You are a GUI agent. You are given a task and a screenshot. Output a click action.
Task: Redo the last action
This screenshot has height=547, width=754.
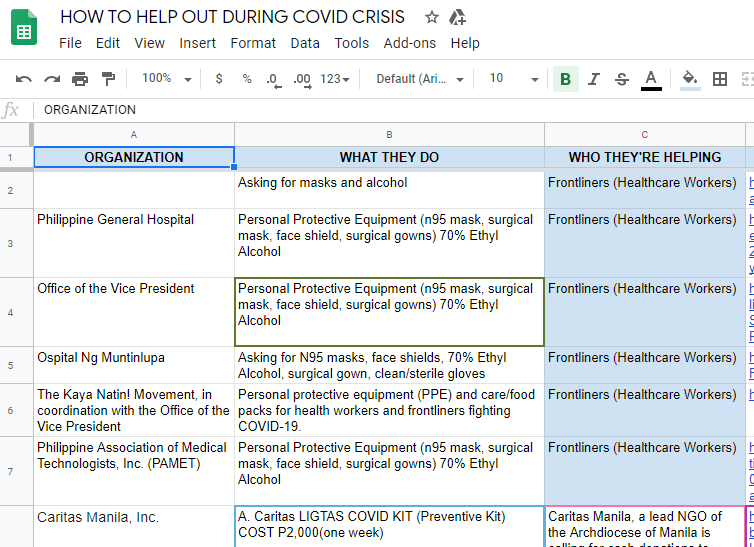tap(52, 79)
